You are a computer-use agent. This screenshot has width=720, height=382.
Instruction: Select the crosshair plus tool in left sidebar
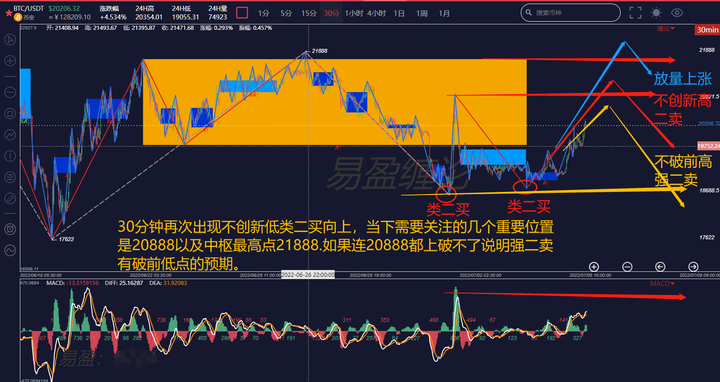click(10, 61)
